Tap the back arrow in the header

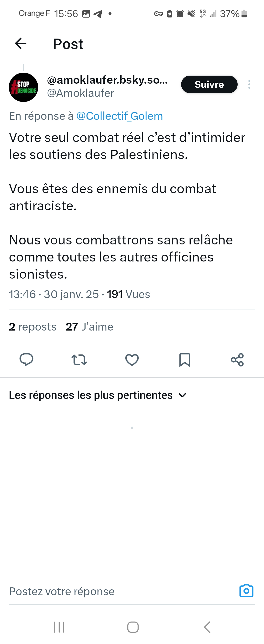click(x=21, y=44)
